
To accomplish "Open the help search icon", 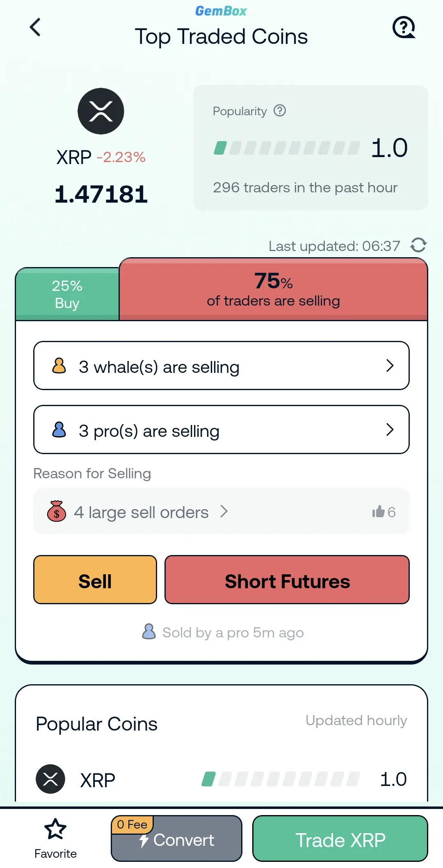I will click(404, 27).
